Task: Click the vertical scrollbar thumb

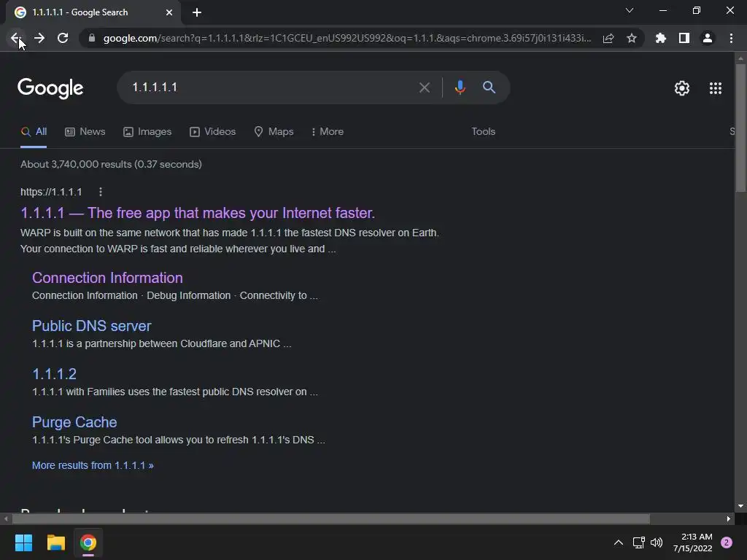Action: point(740,128)
